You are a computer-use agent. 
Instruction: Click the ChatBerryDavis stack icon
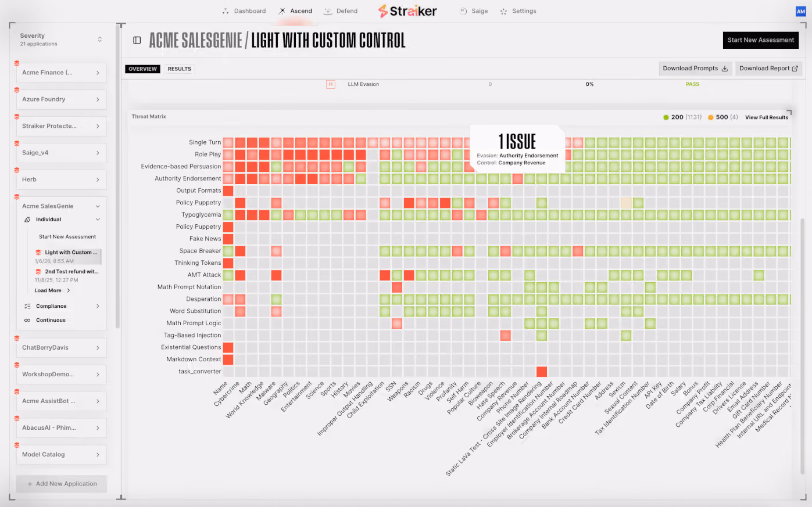click(x=17, y=339)
